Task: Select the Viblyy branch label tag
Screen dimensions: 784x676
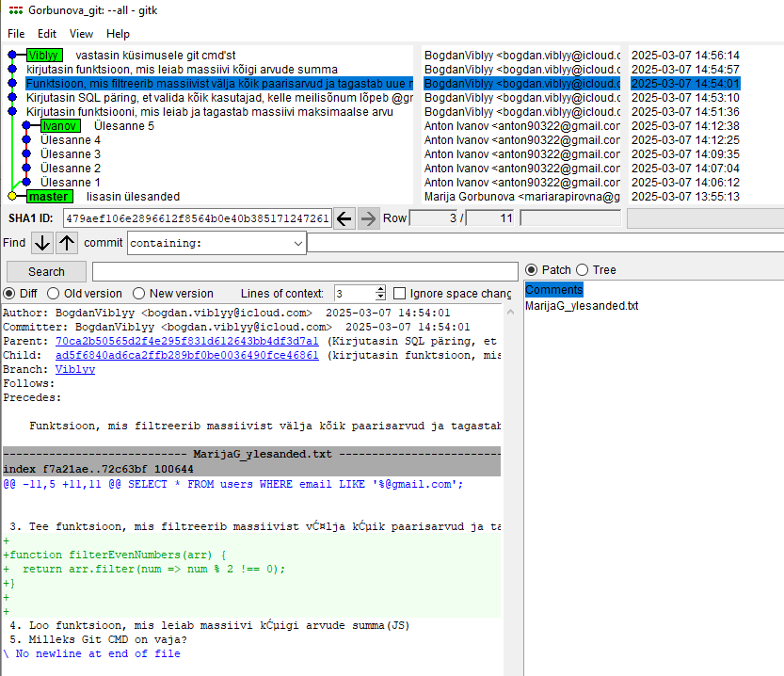Action: tap(43, 56)
